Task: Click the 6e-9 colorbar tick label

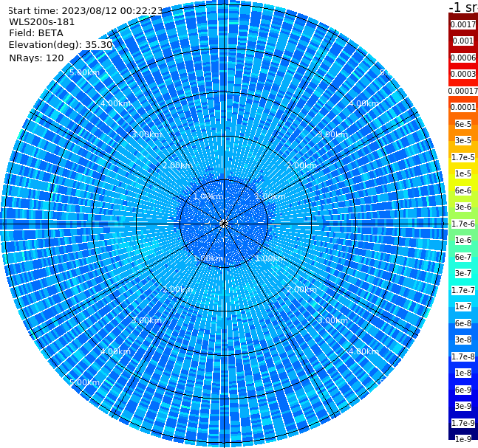Action: coord(463,390)
